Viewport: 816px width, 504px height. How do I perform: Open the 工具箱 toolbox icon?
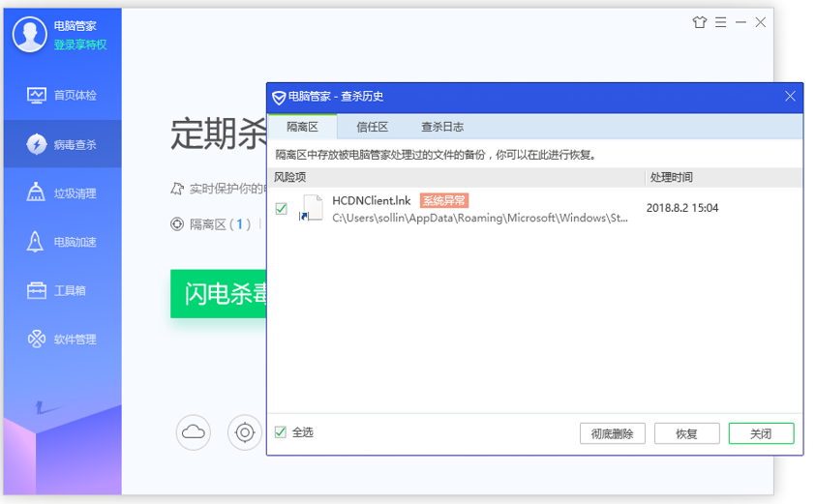pos(37,290)
